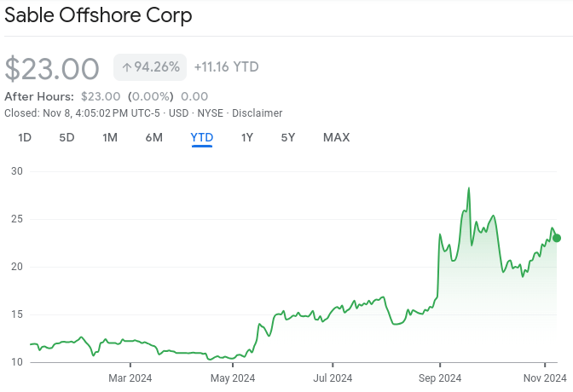Click the After Hours label

[x=39, y=96]
